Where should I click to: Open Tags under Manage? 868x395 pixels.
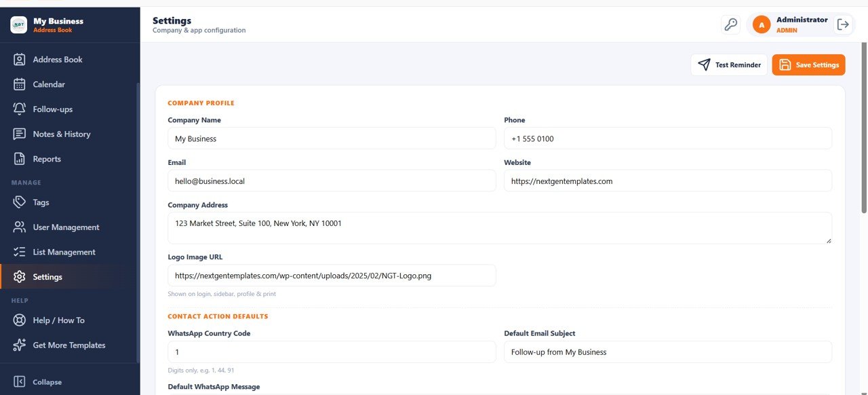(68, 202)
